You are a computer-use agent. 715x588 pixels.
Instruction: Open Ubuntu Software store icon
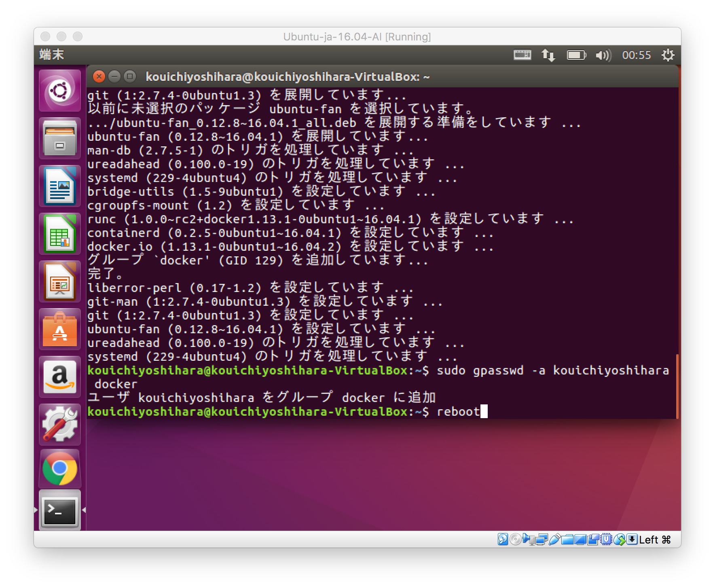pos(60,329)
